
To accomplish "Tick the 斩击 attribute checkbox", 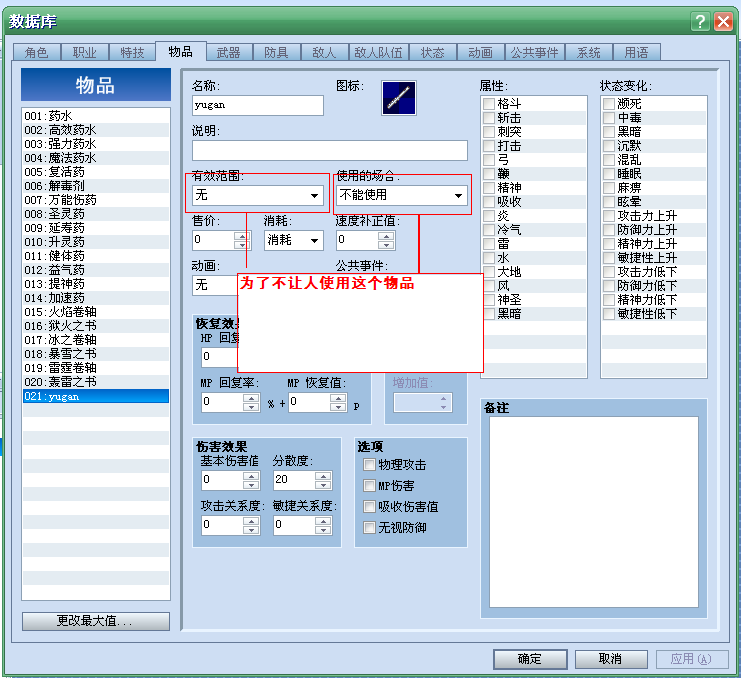I will (x=489, y=118).
